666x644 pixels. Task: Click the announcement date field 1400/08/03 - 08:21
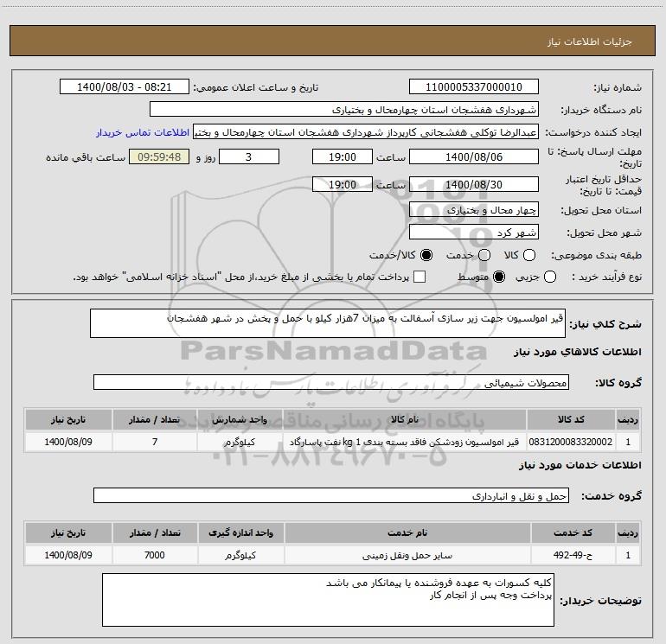124,87
